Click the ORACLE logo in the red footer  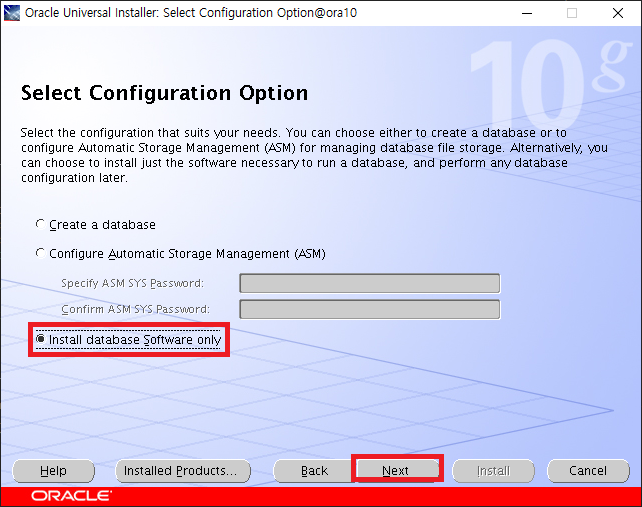71,496
